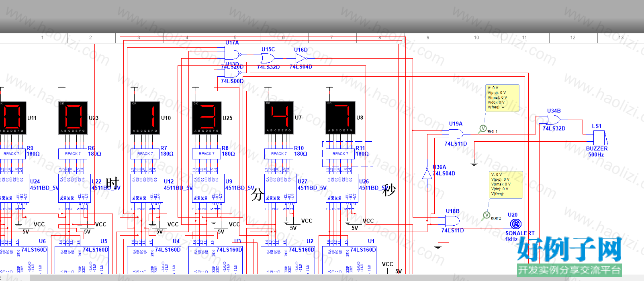Select the R11 RPACK 7 resistor pack

(340, 154)
